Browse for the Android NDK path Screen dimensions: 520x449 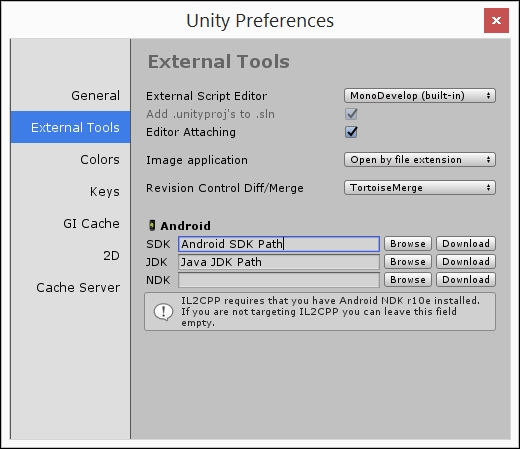408,280
